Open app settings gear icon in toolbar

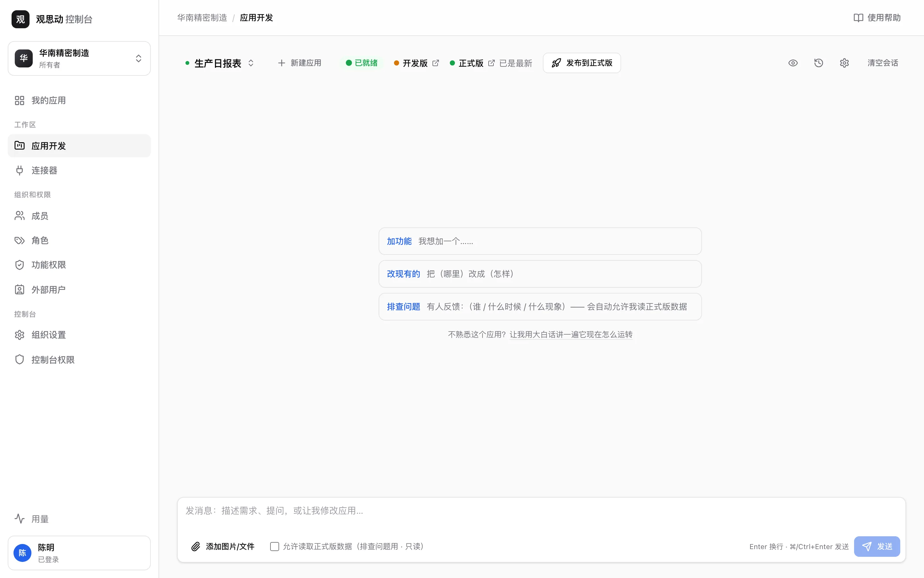(844, 63)
